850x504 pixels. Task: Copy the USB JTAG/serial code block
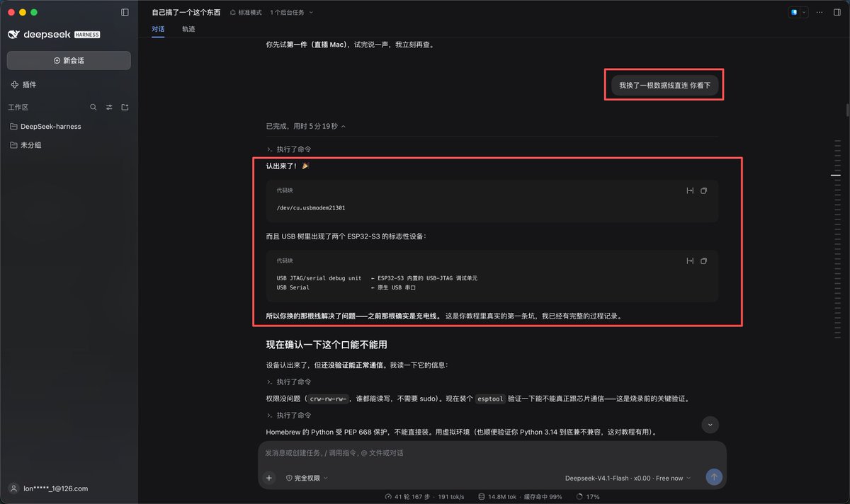pos(703,260)
